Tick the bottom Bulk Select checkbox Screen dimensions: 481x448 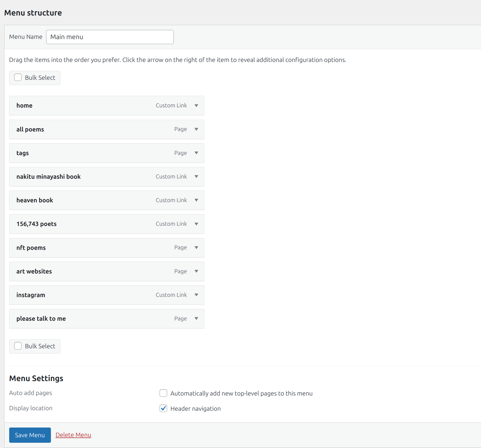[18, 346]
